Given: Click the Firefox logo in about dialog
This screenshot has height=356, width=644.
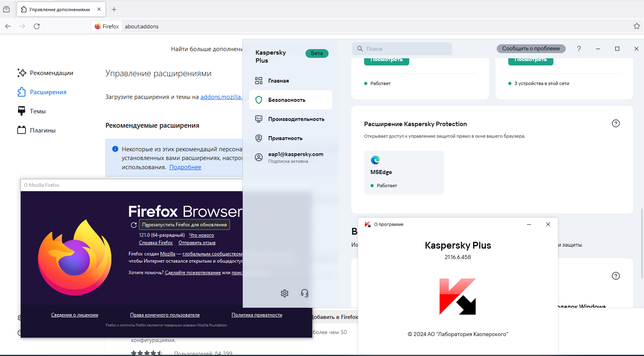Looking at the screenshot, I should 75,257.
